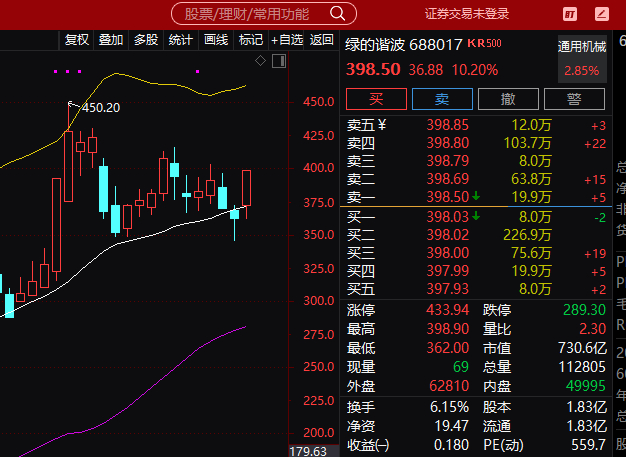The image size is (626, 457).
Task: Click 卖一 price 398.50
Action: [448, 197]
